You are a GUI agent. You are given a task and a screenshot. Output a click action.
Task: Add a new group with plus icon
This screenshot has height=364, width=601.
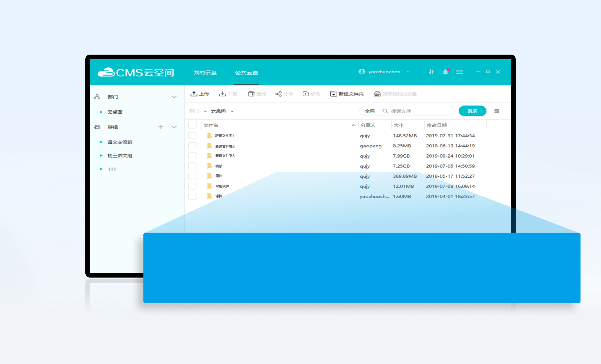[x=161, y=127]
